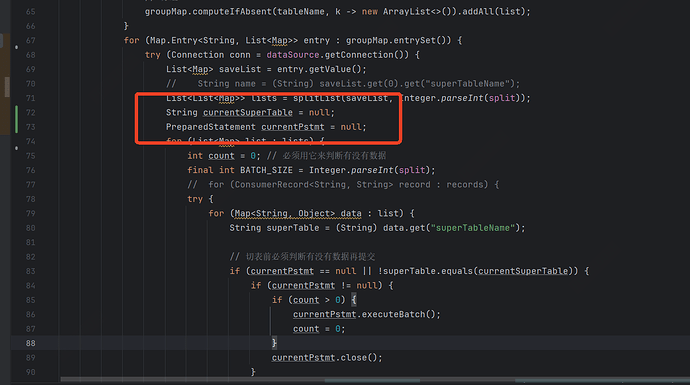The width and height of the screenshot is (690, 385).
Task: Click line number 72 in the gutter
Action: point(30,113)
